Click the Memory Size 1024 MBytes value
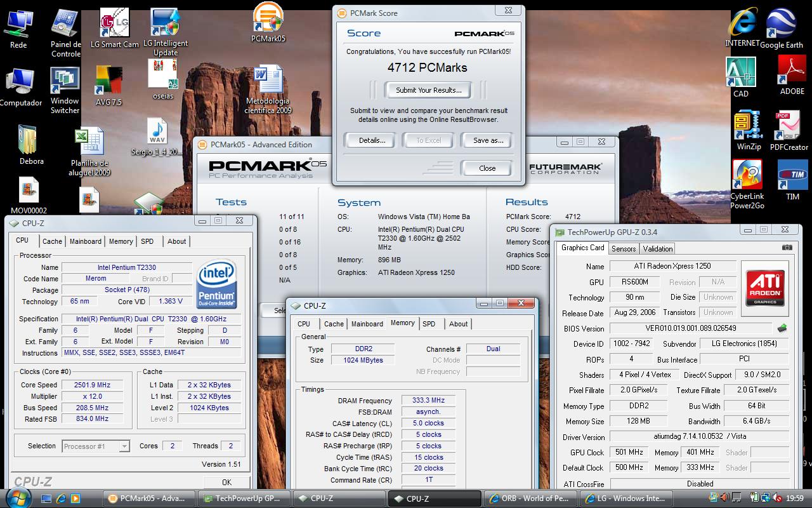 (x=362, y=360)
